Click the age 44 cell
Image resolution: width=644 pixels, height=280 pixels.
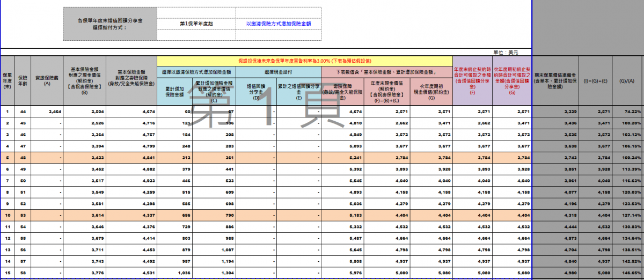(23, 112)
